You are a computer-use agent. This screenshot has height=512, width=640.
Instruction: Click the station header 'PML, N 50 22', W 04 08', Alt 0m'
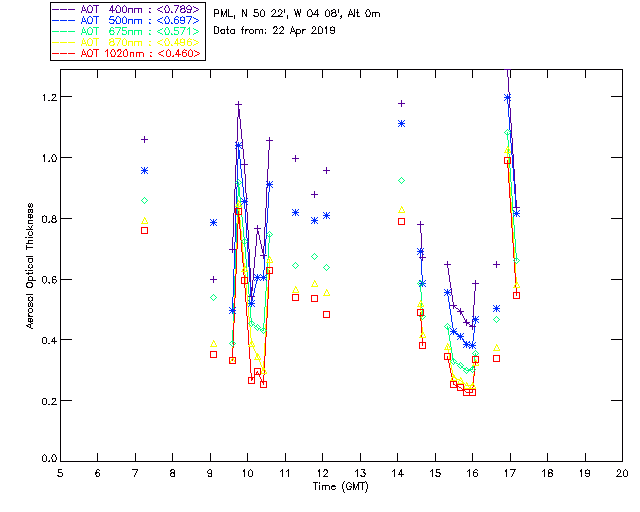[x=297, y=13]
